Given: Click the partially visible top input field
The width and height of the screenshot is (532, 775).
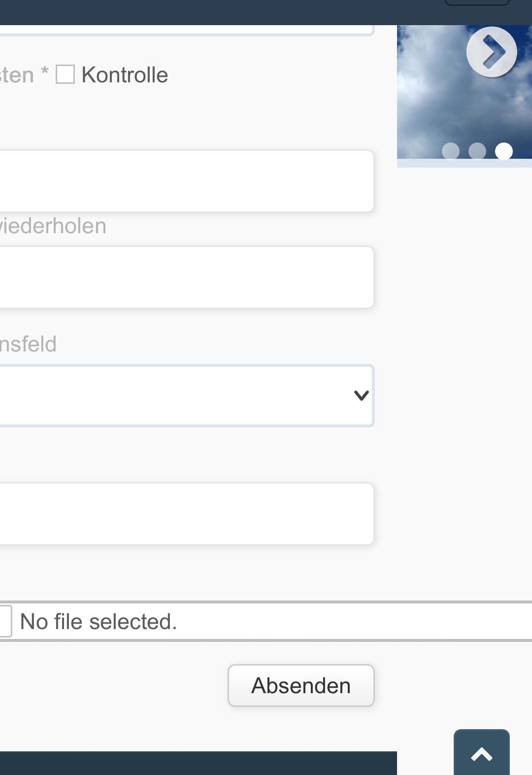Looking at the screenshot, I should (186, 31).
